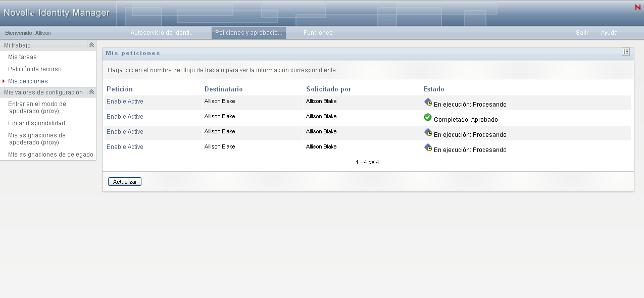Switch to the Funciones tab
644x298 pixels.
pos(318,33)
